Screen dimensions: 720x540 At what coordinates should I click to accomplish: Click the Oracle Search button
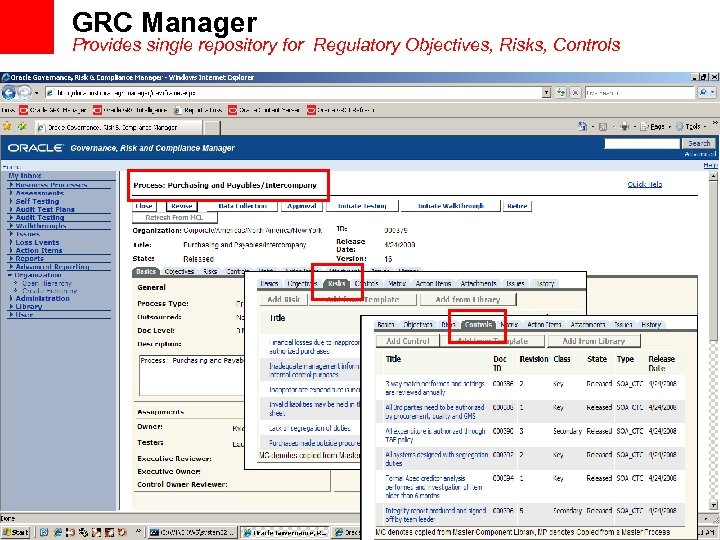(698, 144)
